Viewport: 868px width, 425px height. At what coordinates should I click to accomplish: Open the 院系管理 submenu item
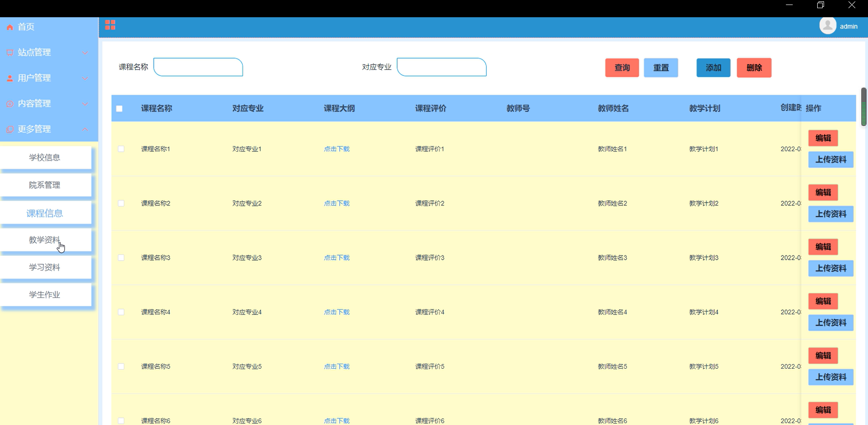pyautogui.click(x=45, y=185)
